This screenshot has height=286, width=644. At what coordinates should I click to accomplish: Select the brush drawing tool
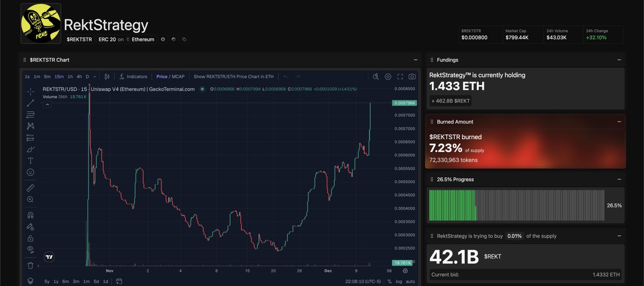[31, 149]
